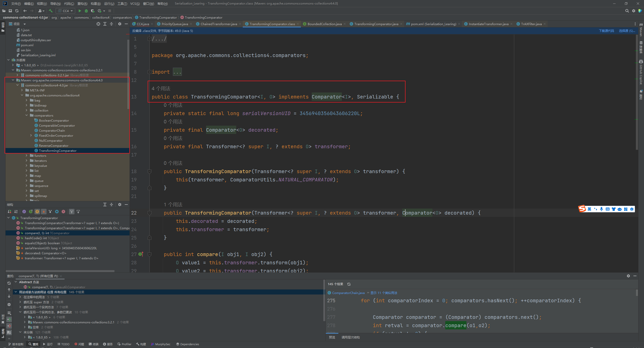Toggle show non-public members lock filter
The image size is (644, 348).
[x=44, y=212]
